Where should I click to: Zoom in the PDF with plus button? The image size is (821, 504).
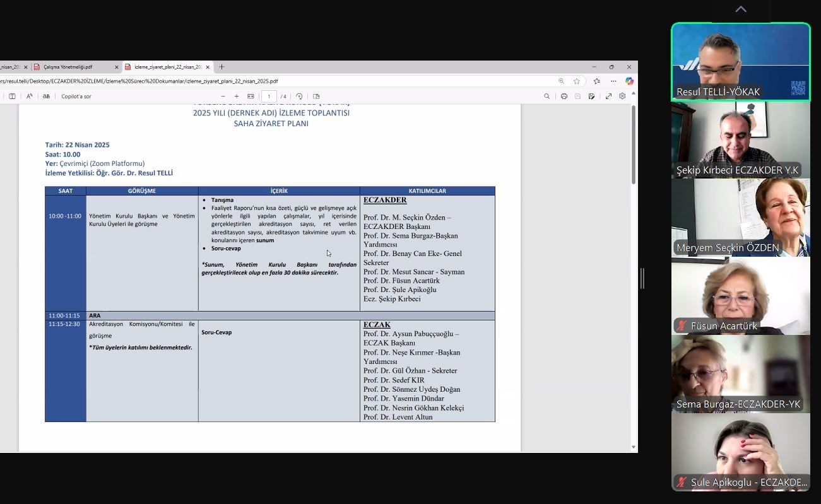pyautogui.click(x=237, y=97)
